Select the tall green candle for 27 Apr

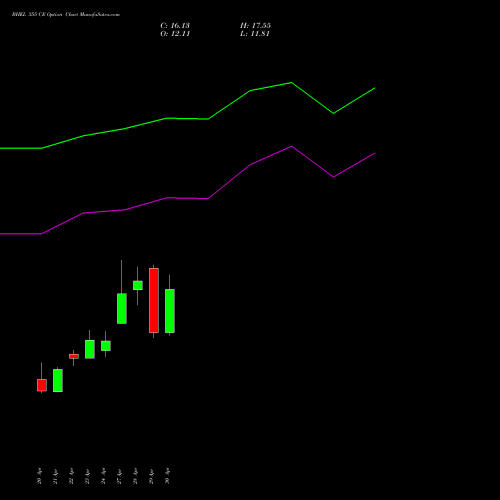click(122, 309)
